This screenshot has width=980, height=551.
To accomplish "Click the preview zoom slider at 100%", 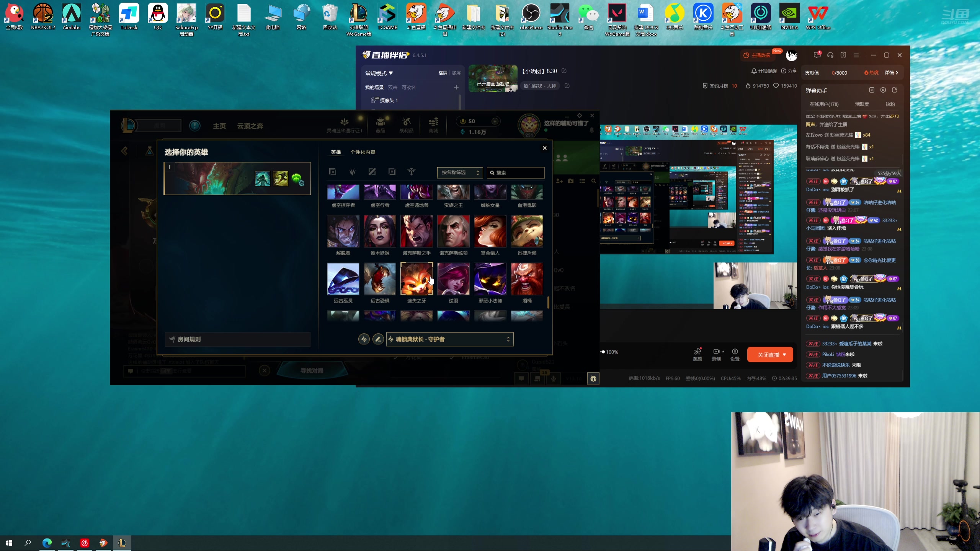I will click(603, 352).
